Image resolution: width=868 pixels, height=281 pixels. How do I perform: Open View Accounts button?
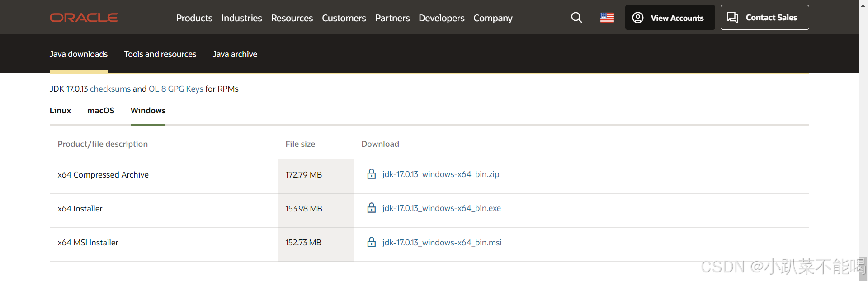pos(670,18)
